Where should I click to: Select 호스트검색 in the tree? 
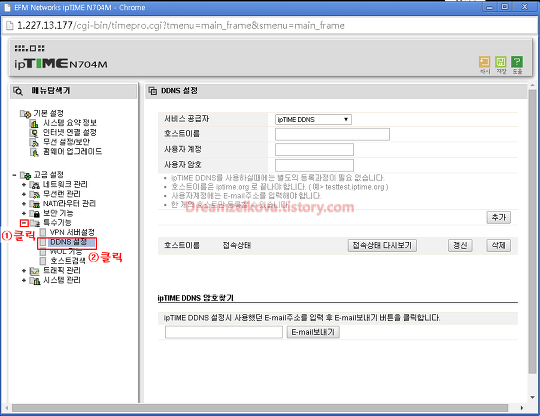click(x=68, y=261)
